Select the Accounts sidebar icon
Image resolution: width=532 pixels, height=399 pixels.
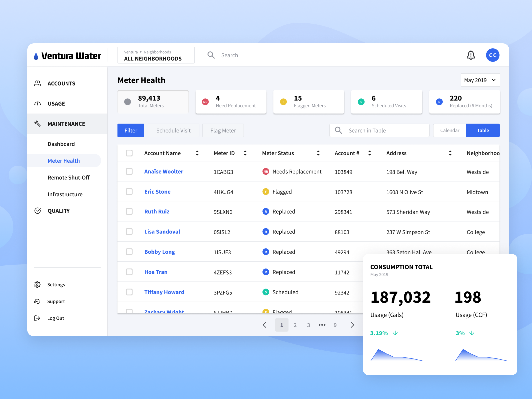(x=37, y=83)
